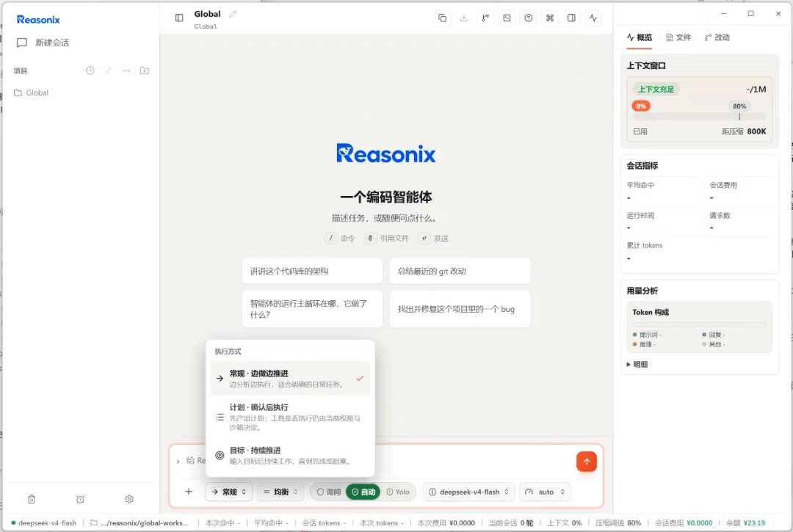
Task: Click the trash icon at sidebar bottom
Action: 32,499
